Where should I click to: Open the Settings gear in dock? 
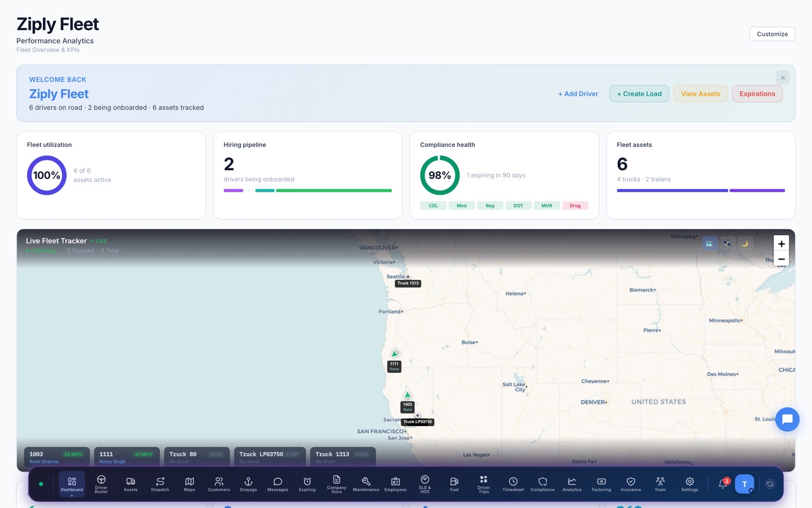(690, 484)
